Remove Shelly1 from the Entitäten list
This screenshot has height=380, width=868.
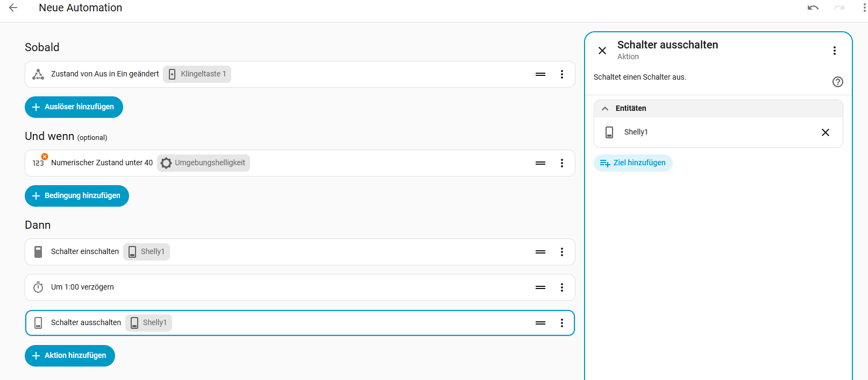coord(826,132)
